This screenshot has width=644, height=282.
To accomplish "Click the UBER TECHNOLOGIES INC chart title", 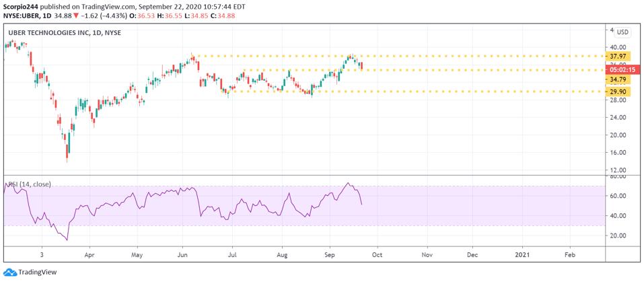I will (64, 32).
